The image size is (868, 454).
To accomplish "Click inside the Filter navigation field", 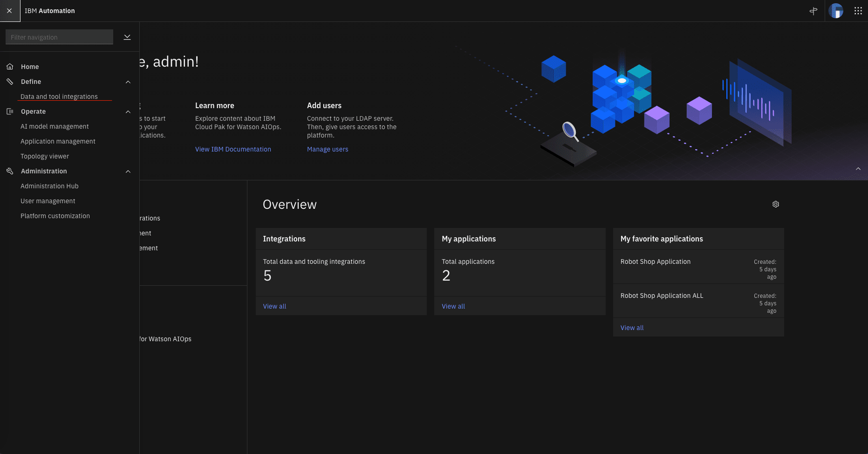I will (x=59, y=36).
